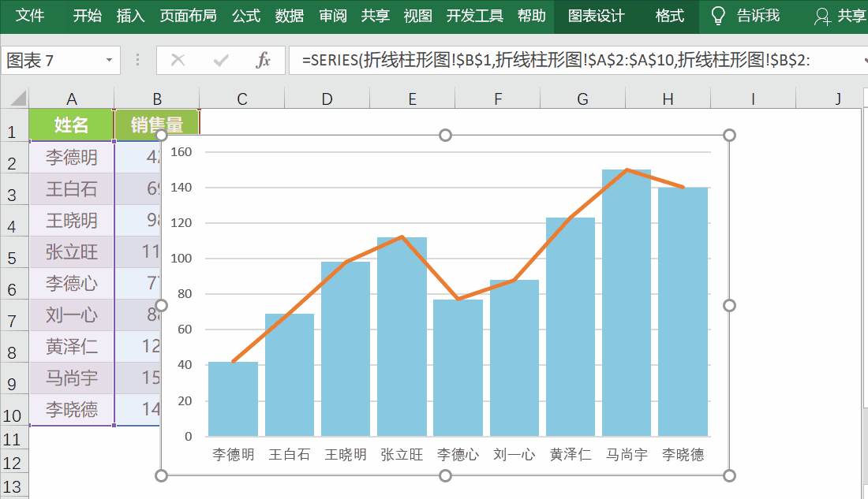Click cell containing 李德明
This screenshot has height=499, width=868.
pyautogui.click(x=71, y=157)
